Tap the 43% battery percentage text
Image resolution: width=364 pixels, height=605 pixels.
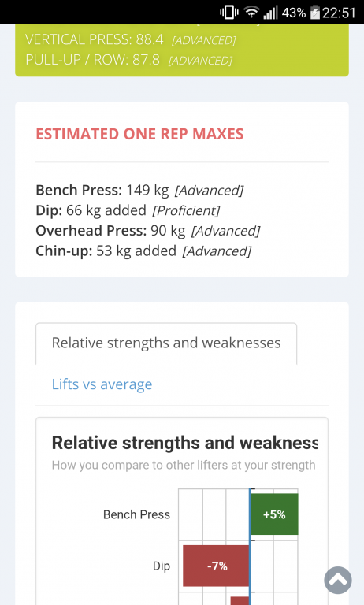[294, 13]
